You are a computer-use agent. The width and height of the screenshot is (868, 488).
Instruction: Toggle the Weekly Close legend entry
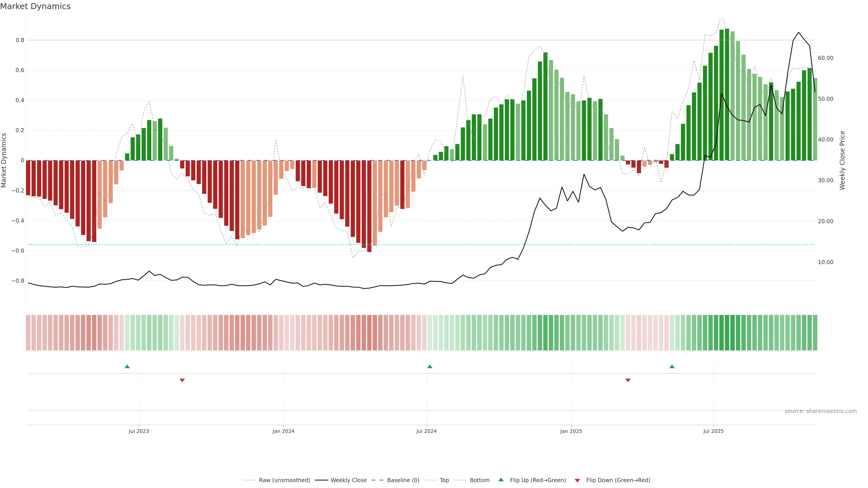coord(348,480)
